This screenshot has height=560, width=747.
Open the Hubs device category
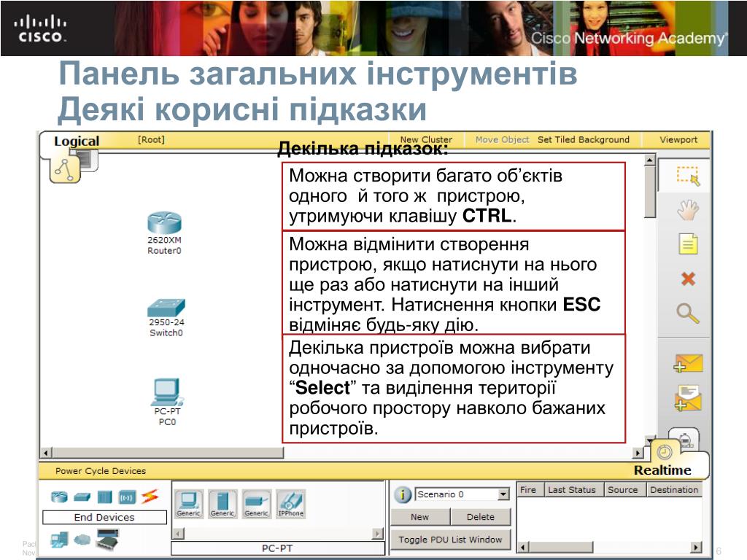[x=104, y=497]
